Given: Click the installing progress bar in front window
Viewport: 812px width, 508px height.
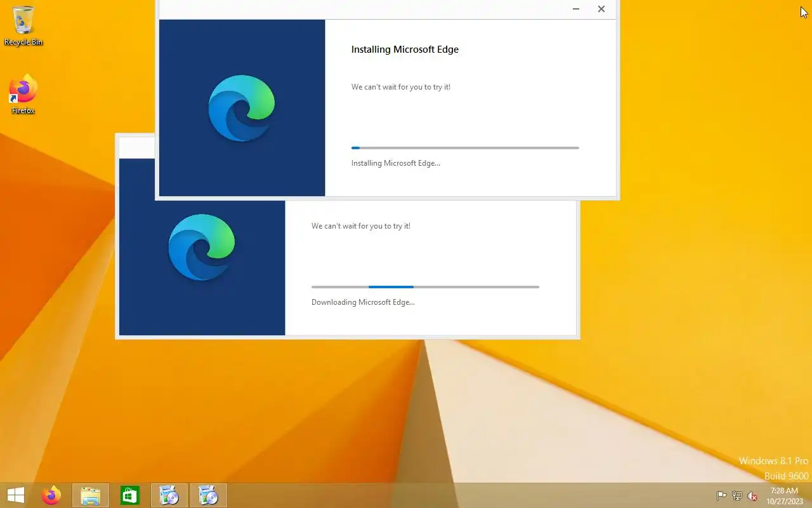Looking at the screenshot, I should pyautogui.click(x=465, y=148).
